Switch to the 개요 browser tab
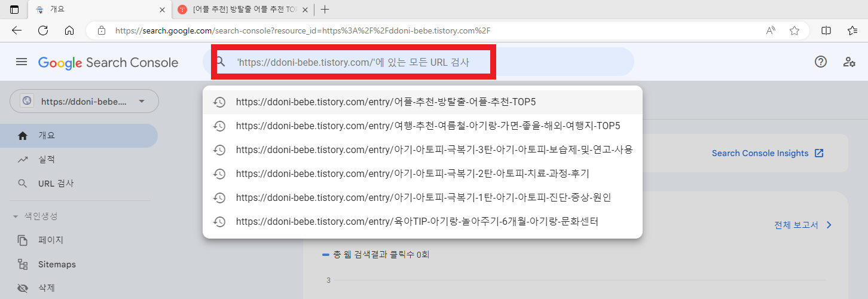 [100, 10]
